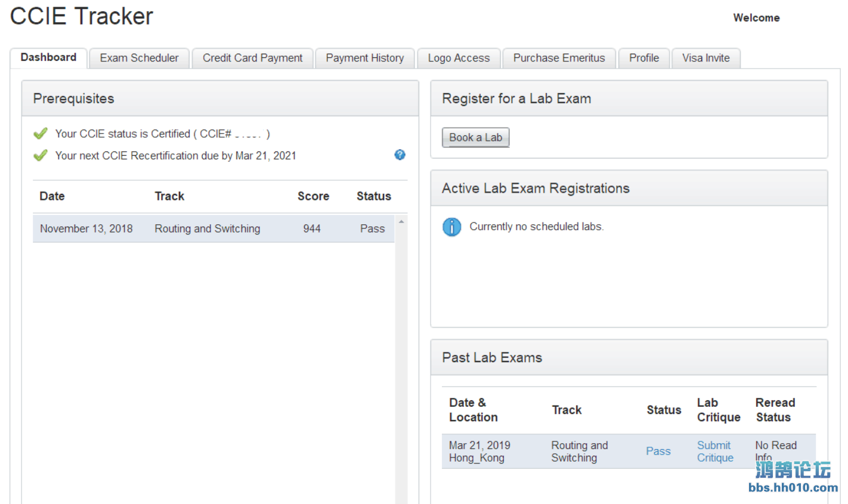The height and width of the screenshot is (504, 848).
Task: Click the score value 944
Action: click(x=312, y=228)
